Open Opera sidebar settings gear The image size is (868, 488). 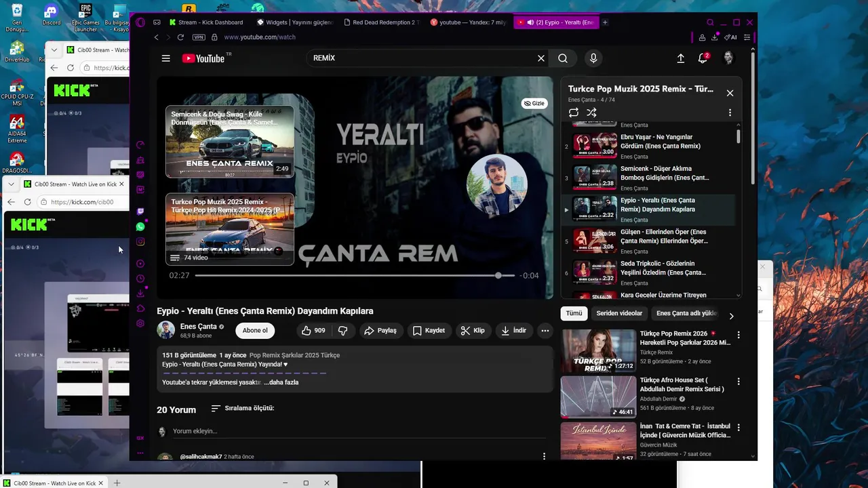point(140,323)
